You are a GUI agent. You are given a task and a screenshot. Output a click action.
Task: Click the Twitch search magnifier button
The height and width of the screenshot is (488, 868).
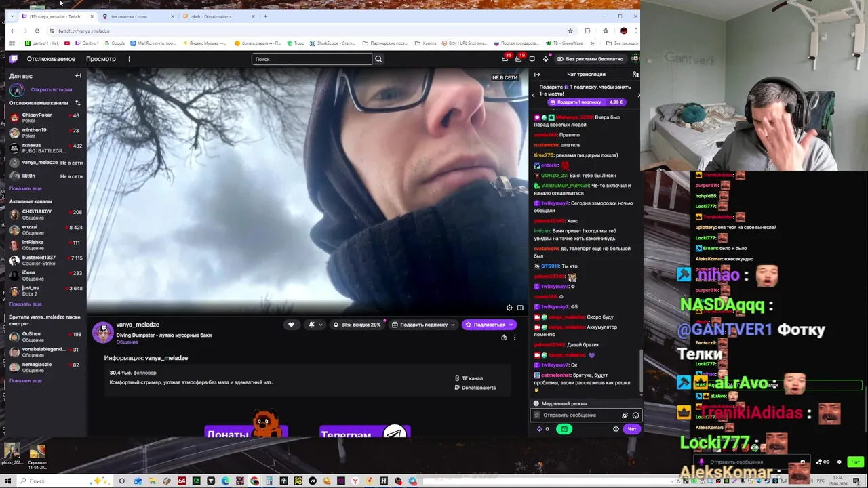point(378,59)
